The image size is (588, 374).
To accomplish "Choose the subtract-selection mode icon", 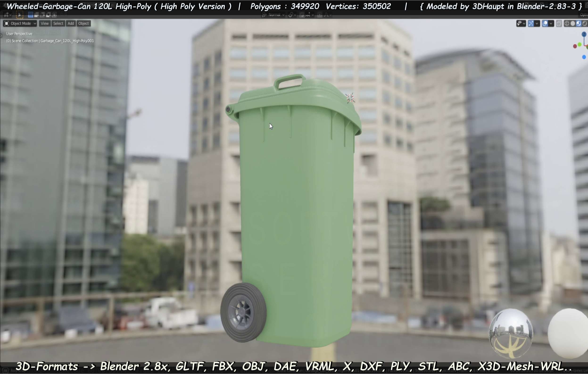I will [x=42, y=15].
